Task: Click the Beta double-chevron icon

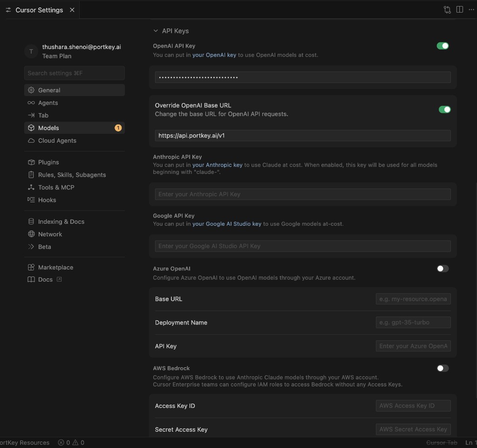Action: coord(31,247)
